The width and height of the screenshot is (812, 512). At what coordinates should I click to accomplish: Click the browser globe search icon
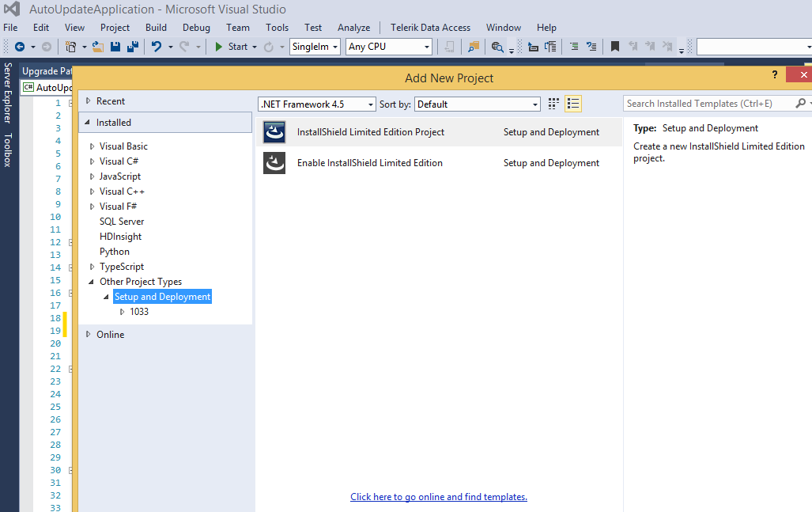[x=497, y=47]
